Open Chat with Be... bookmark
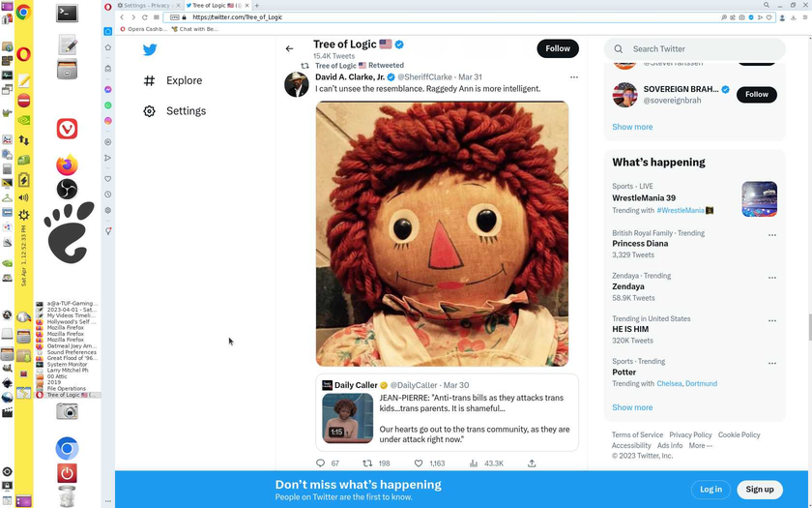The height and width of the screenshot is (508, 812). click(194, 29)
